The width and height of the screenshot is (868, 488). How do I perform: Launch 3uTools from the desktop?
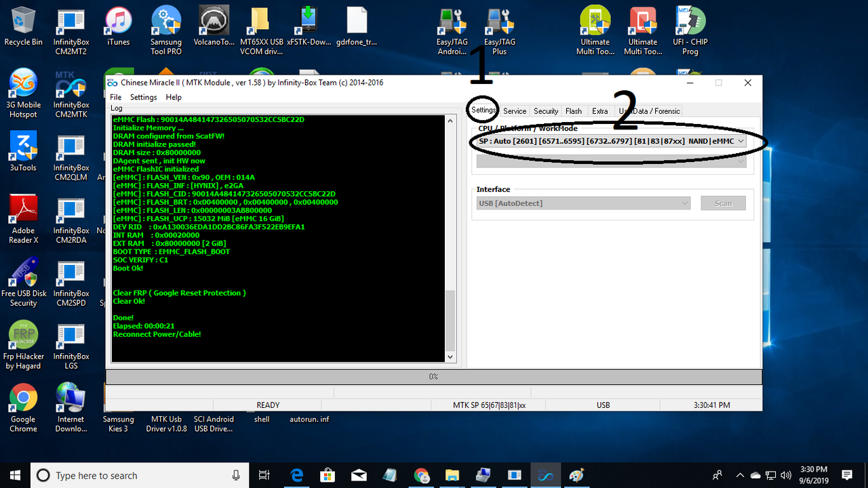coord(23,150)
